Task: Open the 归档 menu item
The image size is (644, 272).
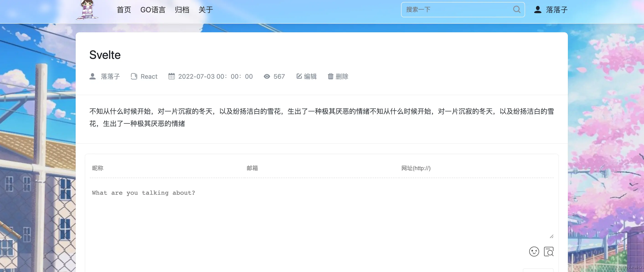Action: 182,10
